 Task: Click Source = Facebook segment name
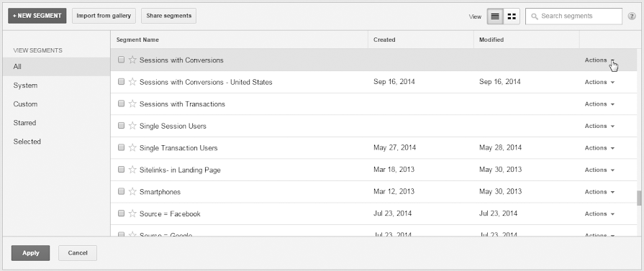pyautogui.click(x=170, y=214)
